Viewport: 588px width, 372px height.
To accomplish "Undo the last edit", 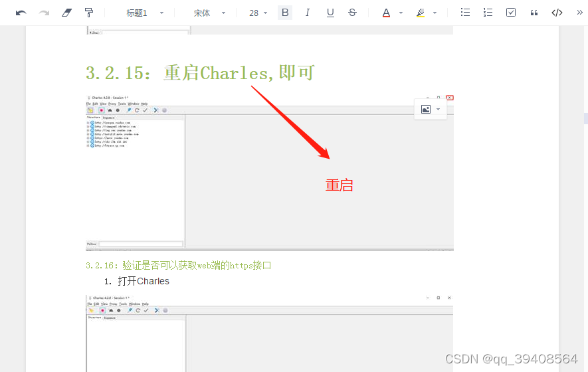I will pos(21,13).
